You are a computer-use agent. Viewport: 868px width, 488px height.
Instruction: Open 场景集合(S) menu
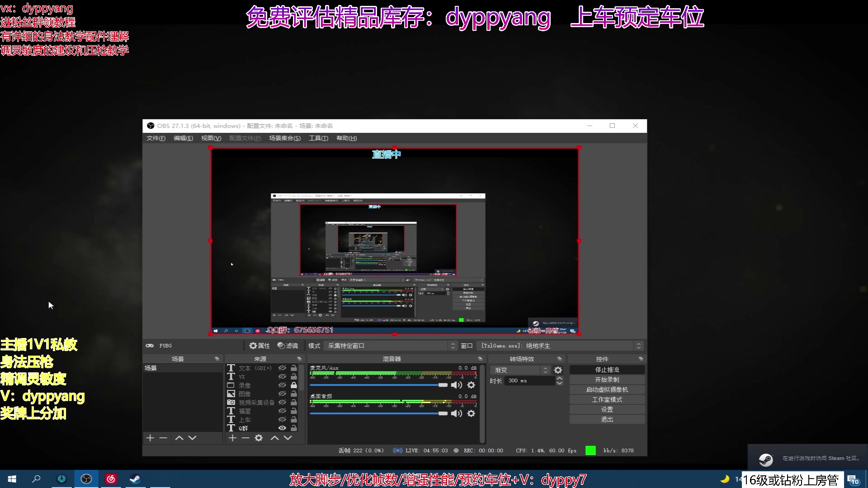tap(285, 138)
